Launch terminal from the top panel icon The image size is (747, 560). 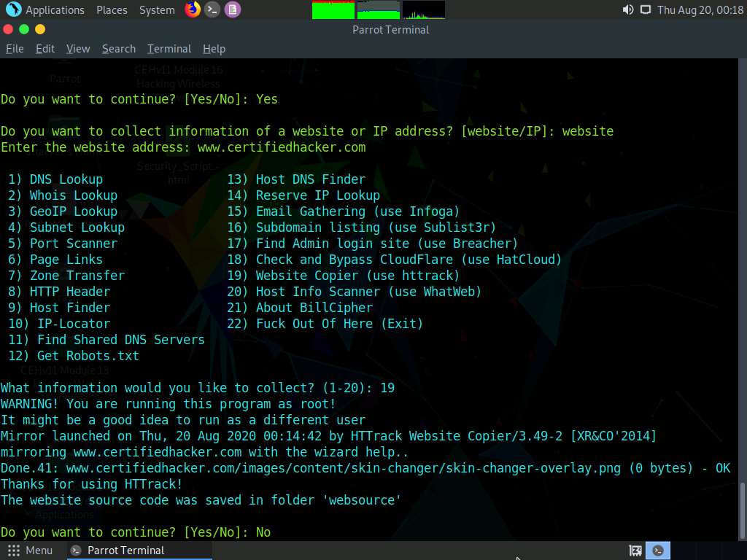pos(212,9)
